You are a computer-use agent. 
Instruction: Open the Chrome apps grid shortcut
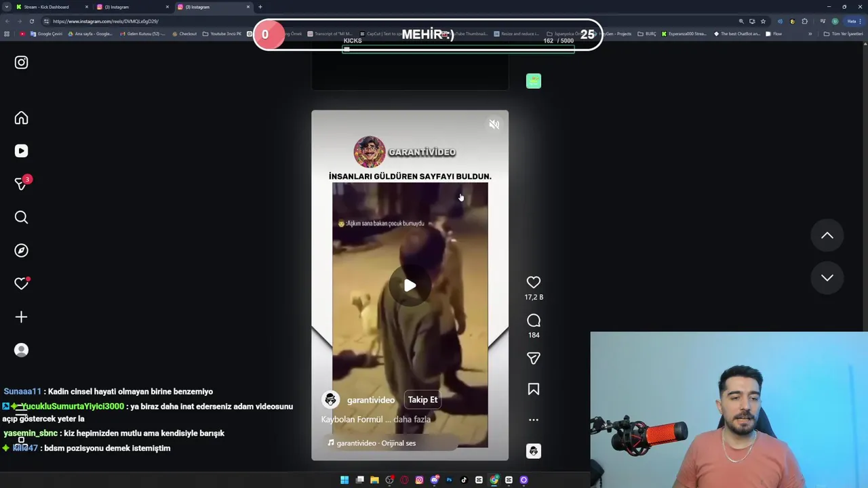[x=7, y=34]
